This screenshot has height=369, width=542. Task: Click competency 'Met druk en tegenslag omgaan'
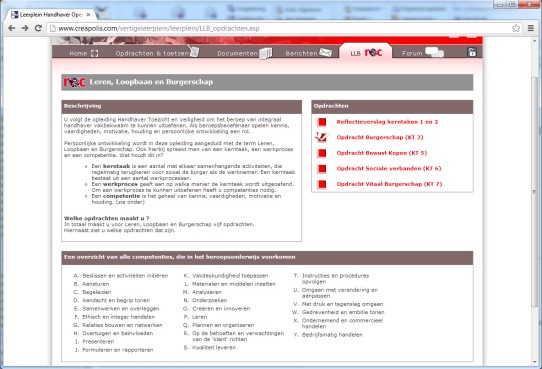click(x=343, y=304)
